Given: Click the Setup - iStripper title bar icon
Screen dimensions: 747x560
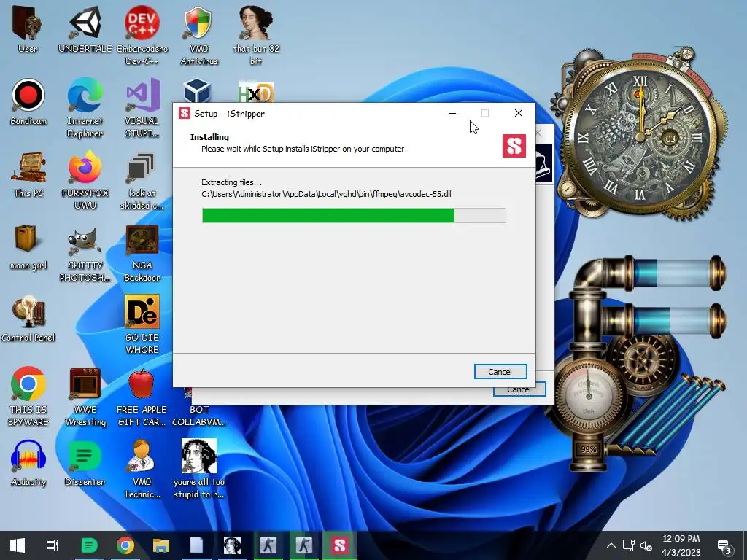Looking at the screenshot, I should tap(185, 113).
